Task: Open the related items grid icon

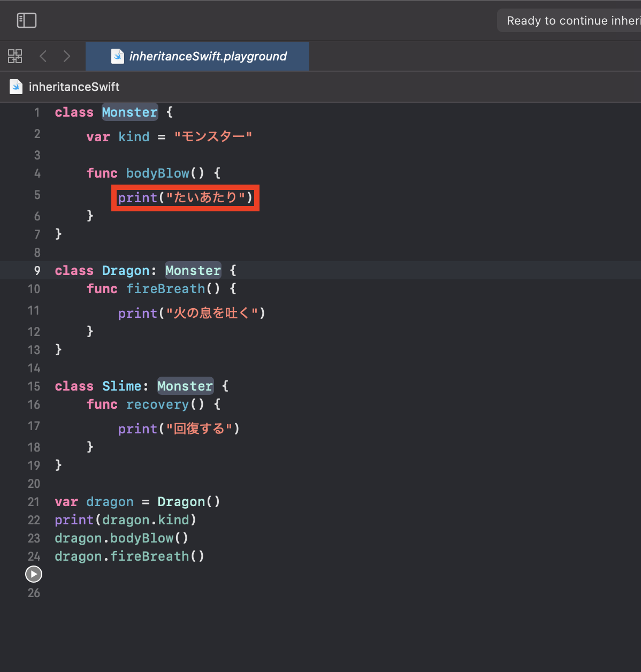Action: [x=15, y=56]
